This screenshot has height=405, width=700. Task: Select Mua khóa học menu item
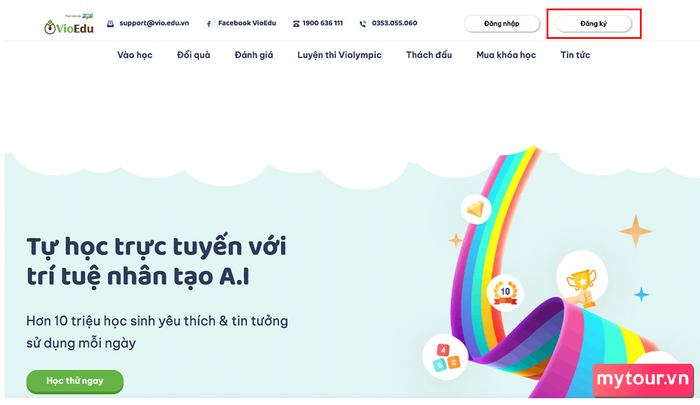tap(506, 55)
